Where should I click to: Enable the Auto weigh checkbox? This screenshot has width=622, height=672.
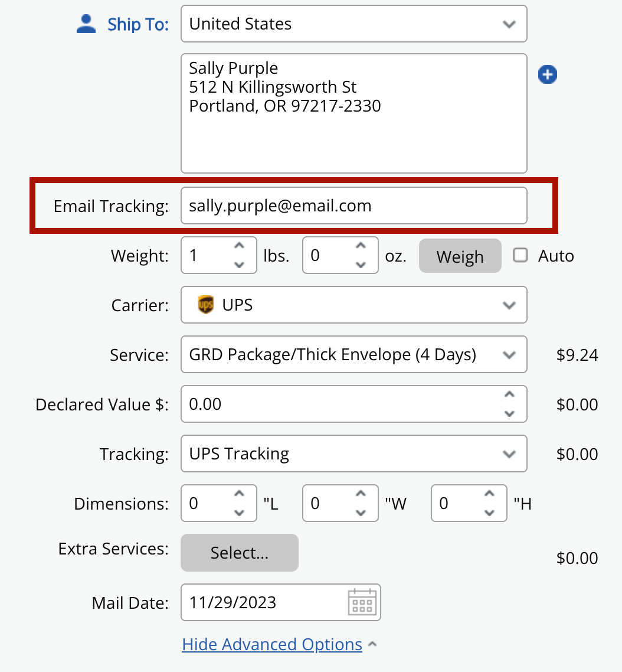pyautogui.click(x=520, y=256)
